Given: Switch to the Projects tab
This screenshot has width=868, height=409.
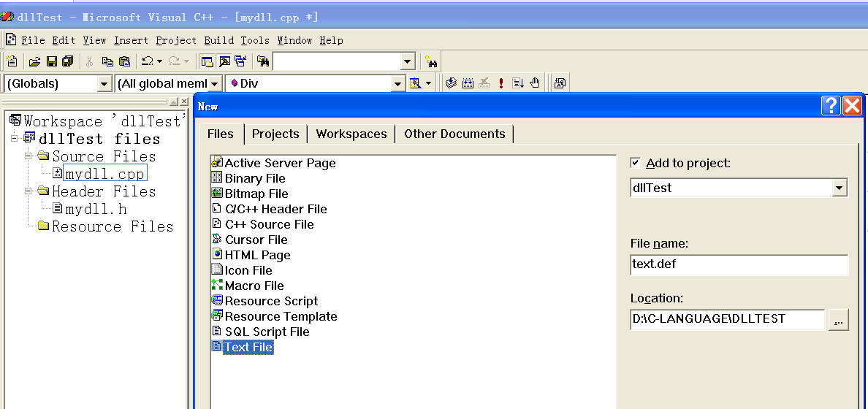Looking at the screenshot, I should tap(275, 134).
